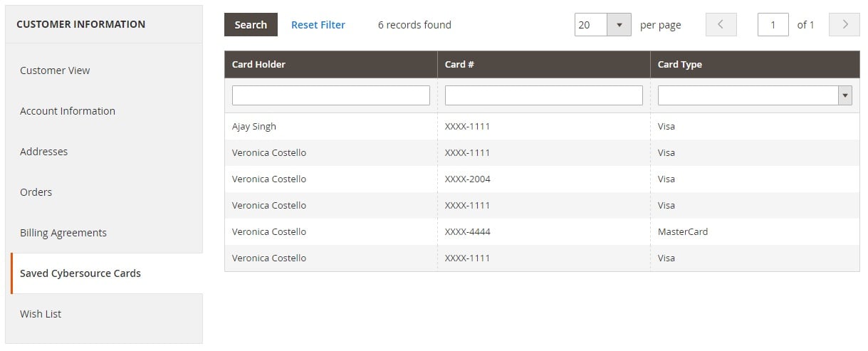This screenshot has width=868, height=351.
Task: Click the Reset Filter link
Action: click(318, 24)
